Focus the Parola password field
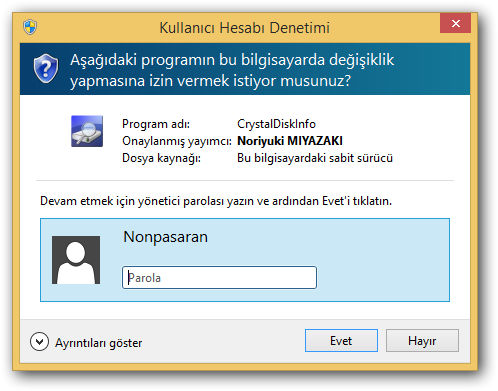This screenshot has width=498, height=391. pyautogui.click(x=219, y=277)
